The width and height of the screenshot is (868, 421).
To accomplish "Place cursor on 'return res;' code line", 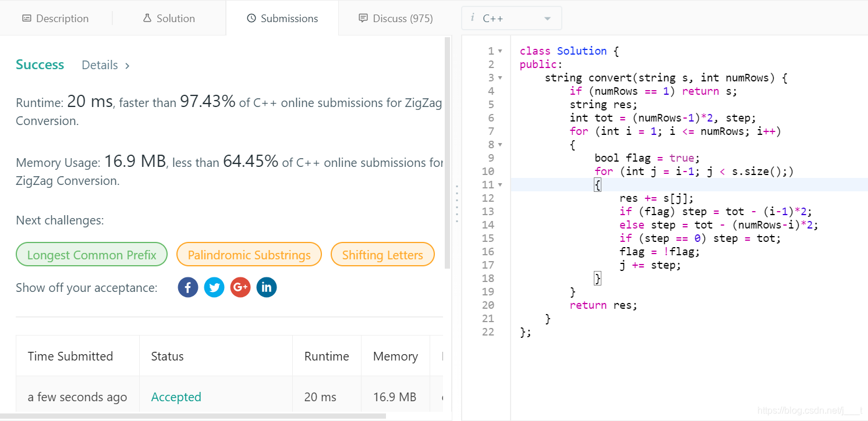I will click(x=604, y=305).
